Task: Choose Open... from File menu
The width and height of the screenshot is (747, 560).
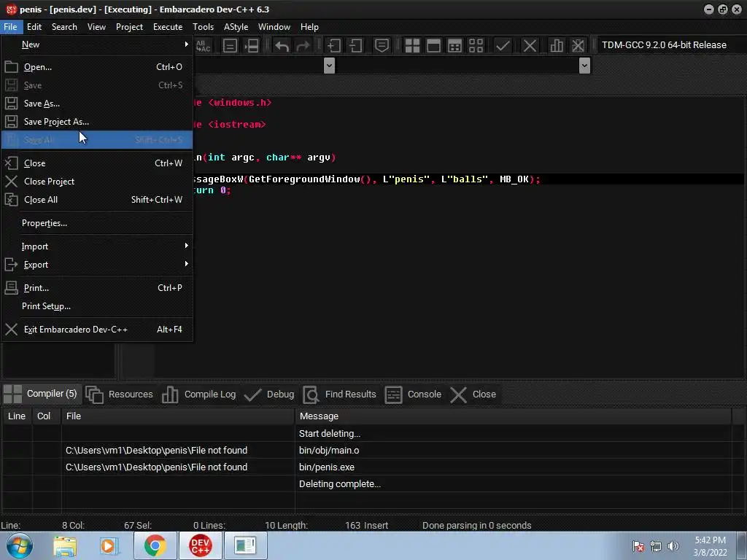Action: coord(97,67)
